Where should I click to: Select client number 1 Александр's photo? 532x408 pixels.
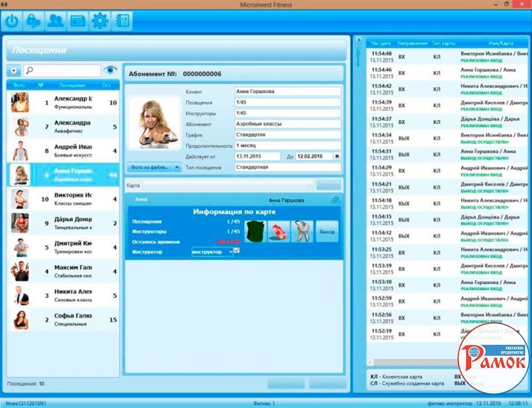(20, 102)
